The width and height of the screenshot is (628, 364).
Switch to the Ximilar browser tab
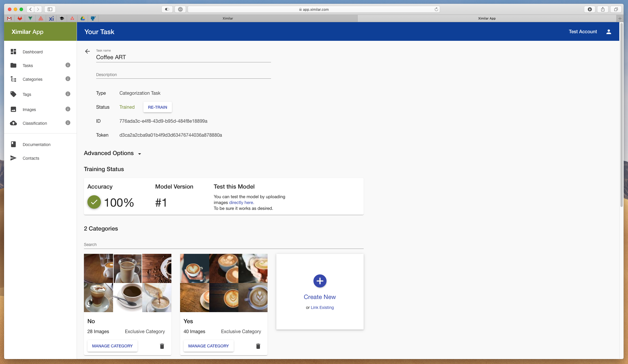228,18
